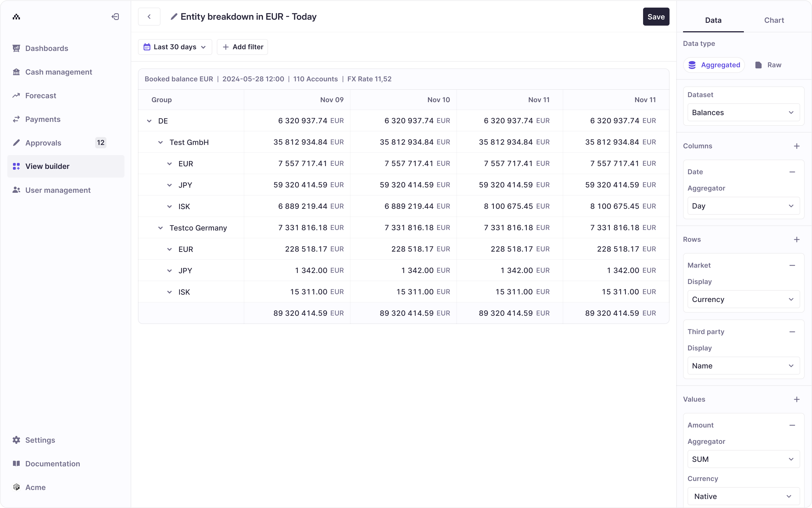The height and width of the screenshot is (508, 812).
Task: Select Aggregated data type
Action: coord(714,65)
